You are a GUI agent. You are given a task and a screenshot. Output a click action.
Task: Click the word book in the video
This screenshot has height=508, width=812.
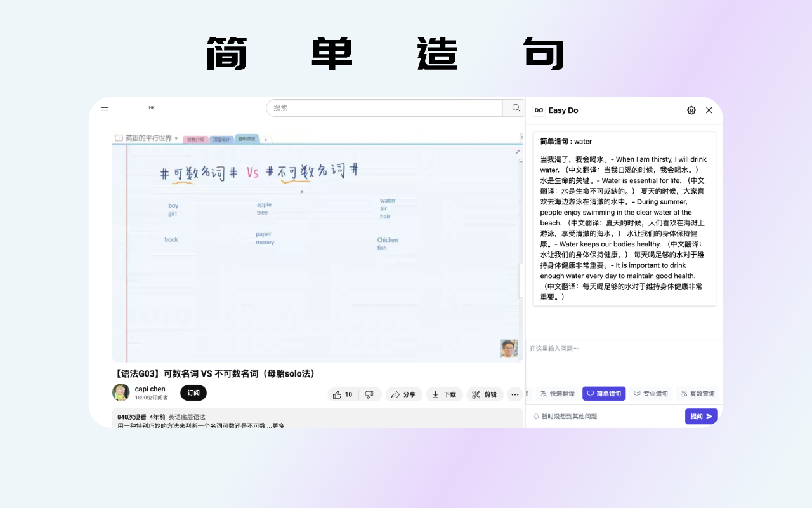click(171, 239)
